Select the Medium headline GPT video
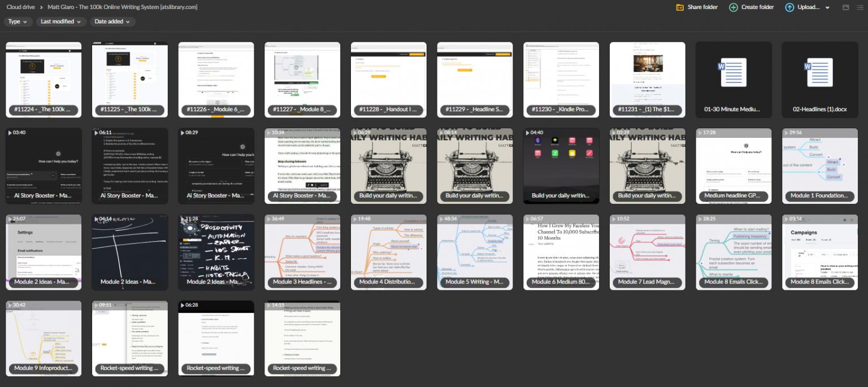Screen dimensions: 868x387 tap(734, 166)
